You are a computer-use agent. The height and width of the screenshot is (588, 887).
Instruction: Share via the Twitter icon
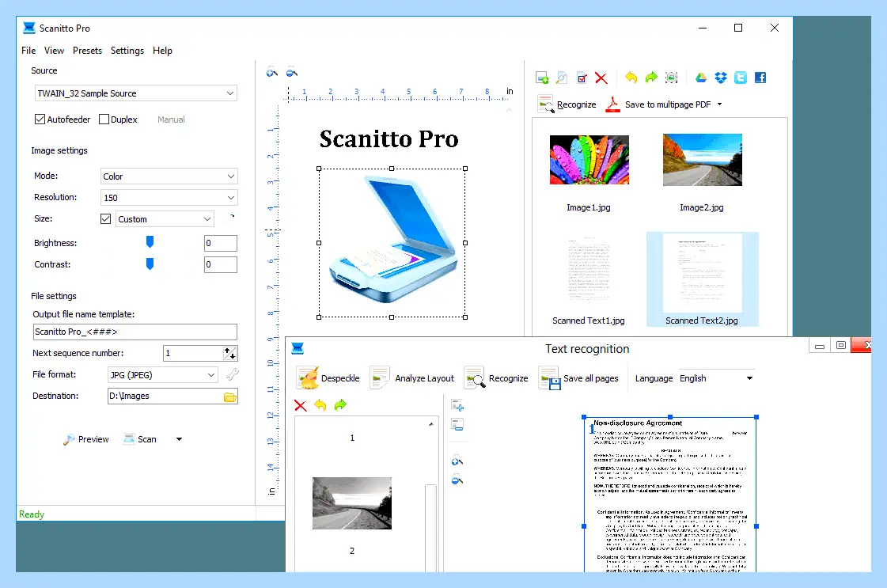point(741,78)
